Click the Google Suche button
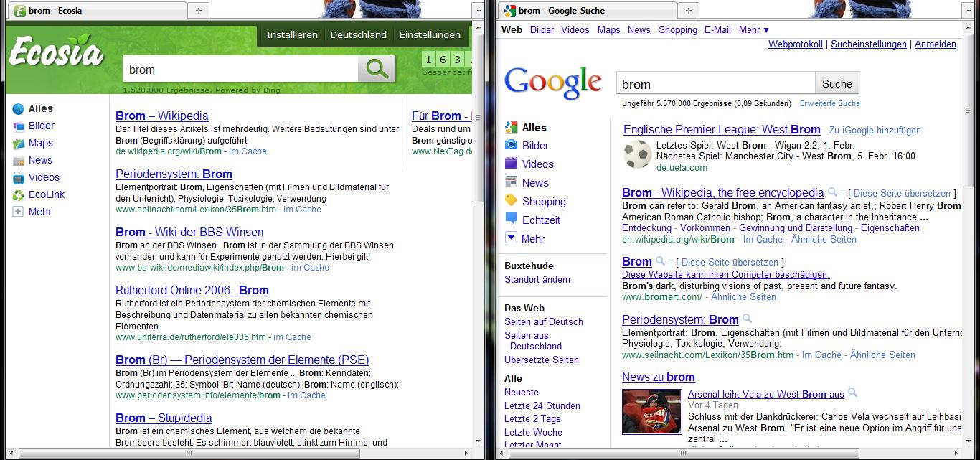 [837, 83]
